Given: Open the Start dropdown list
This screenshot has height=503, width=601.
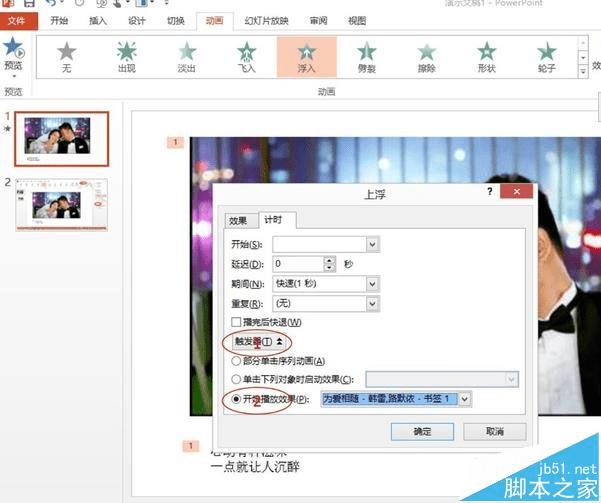Looking at the screenshot, I should pos(372,244).
